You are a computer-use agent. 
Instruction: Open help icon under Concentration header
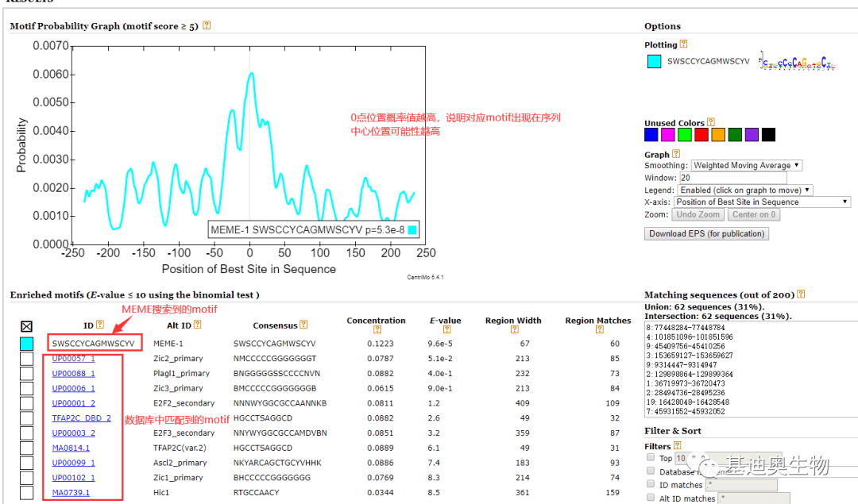click(x=377, y=329)
